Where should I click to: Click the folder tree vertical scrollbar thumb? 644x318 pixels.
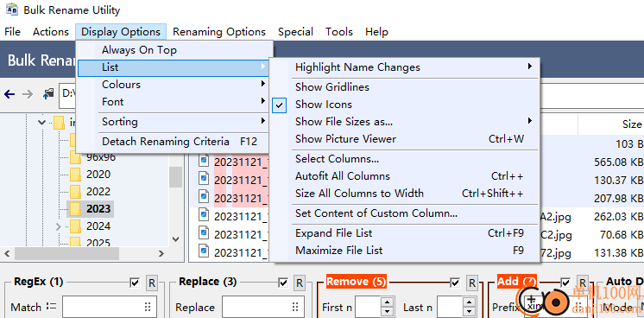[x=176, y=177]
